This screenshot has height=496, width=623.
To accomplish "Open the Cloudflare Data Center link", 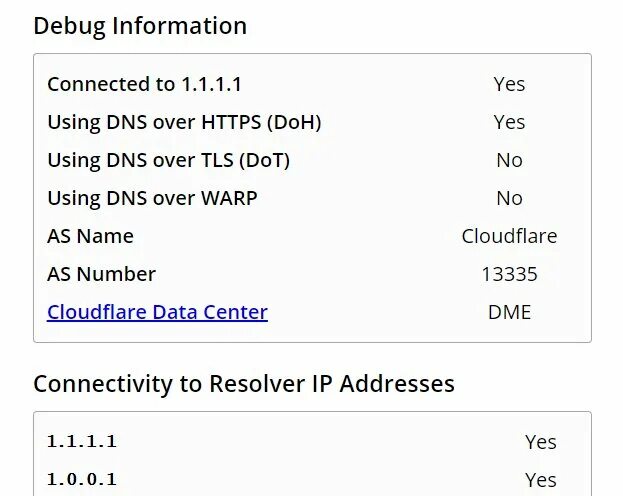I will pyautogui.click(x=157, y=312).
